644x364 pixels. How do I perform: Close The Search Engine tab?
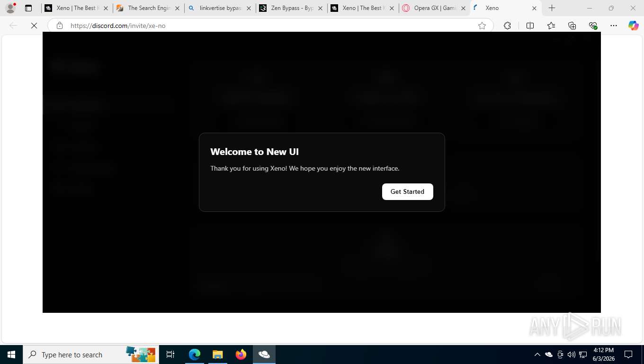click(x=177, y=8)
